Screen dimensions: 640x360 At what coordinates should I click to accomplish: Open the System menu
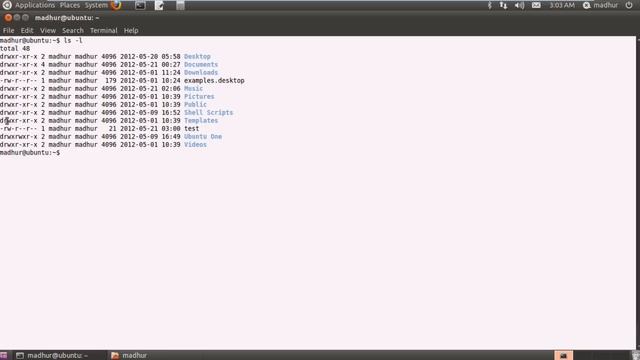(x=96, y=5)
